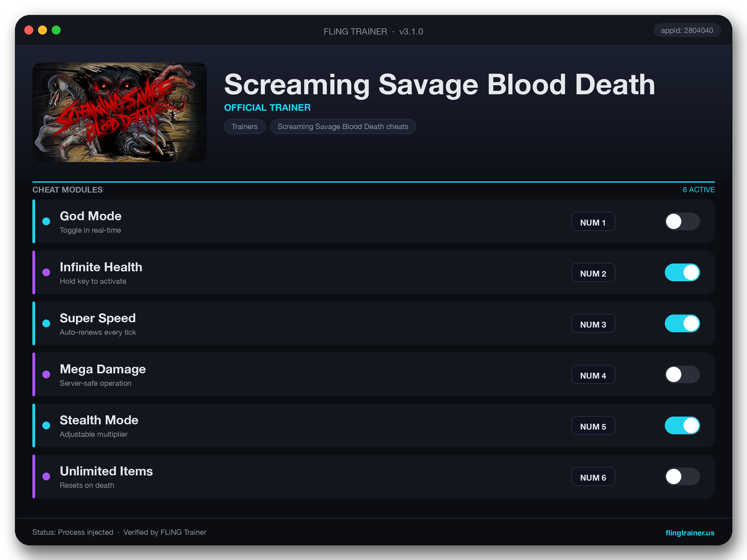Select the Unlimited Items title text
The height and width of the screenshot is (560, 747).
click(x=106, y=471)
